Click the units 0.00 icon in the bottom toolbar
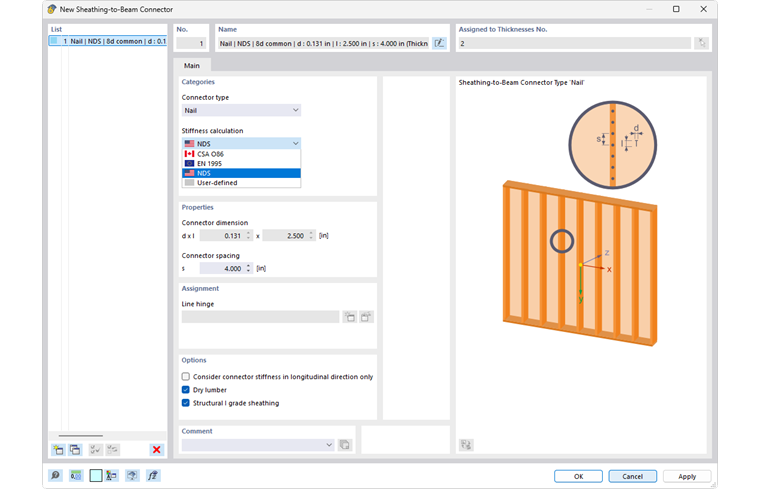760x489 pixels. 76,475
